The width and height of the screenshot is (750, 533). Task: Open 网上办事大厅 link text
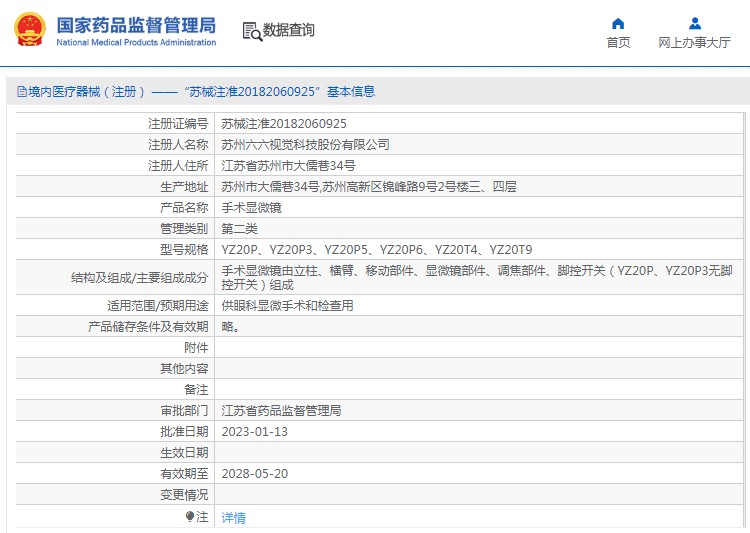[x=694, y=43]
